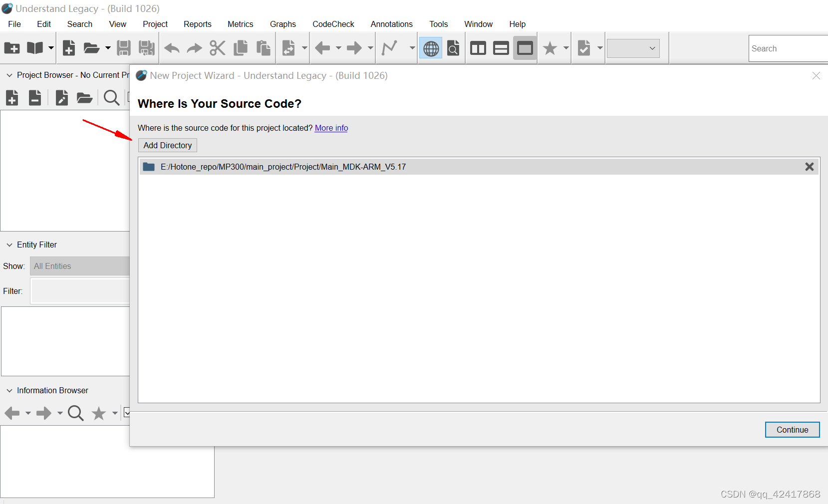Screen dimensions: 828x504
Task: Click the Undo arrow icon
Action: 172,48
